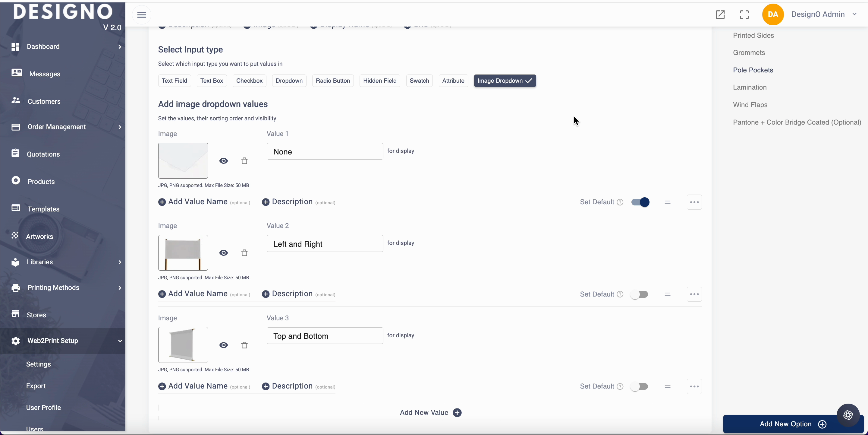Click trash icon for None value image
The width and height of the screenshot is (868, 435).
pyautogui.click(x=244, y=161)
